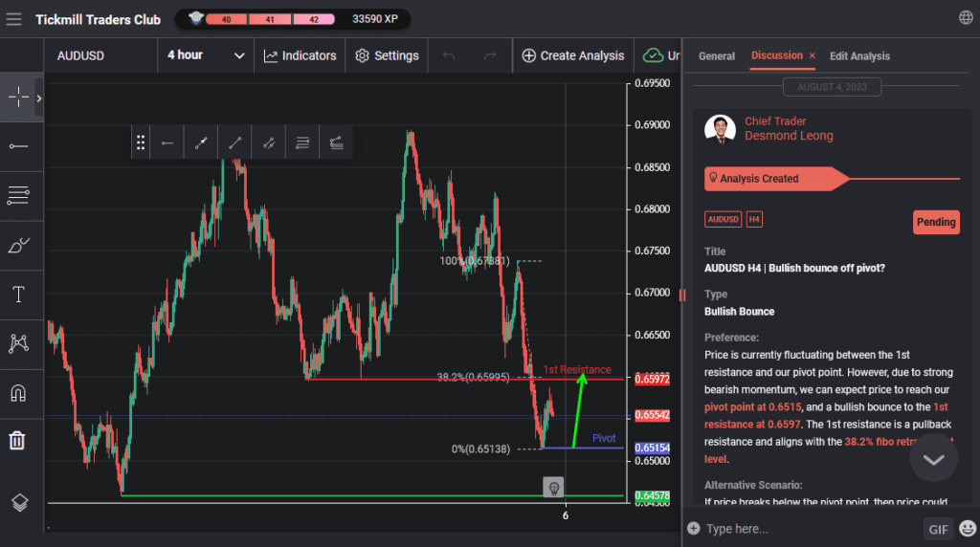Toggle the magnet snap mode
This screenshot has width=980, height=547.
click(x=18, y=392)
